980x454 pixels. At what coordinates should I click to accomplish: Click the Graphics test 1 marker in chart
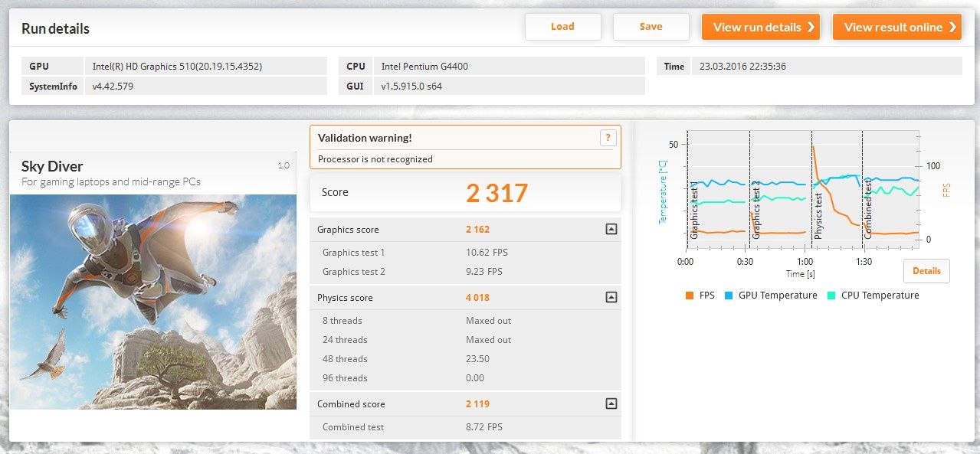pyautogui.click(x=693, y=211)
